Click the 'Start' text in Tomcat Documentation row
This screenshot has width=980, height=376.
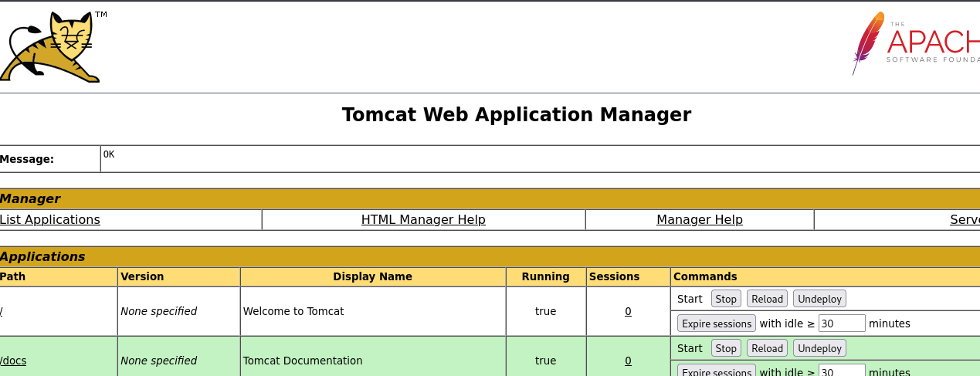tap(690, 348)
